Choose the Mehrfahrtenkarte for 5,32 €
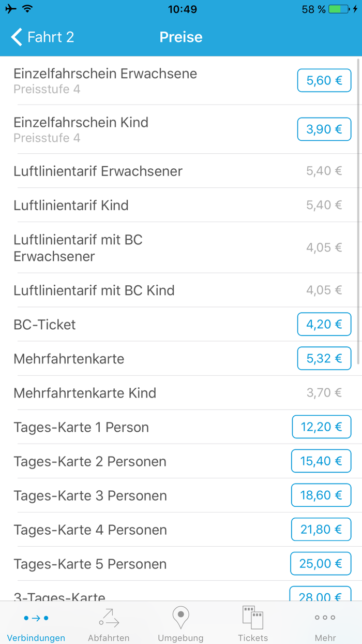This screenshot has width=362, height=644. [324, 358]
